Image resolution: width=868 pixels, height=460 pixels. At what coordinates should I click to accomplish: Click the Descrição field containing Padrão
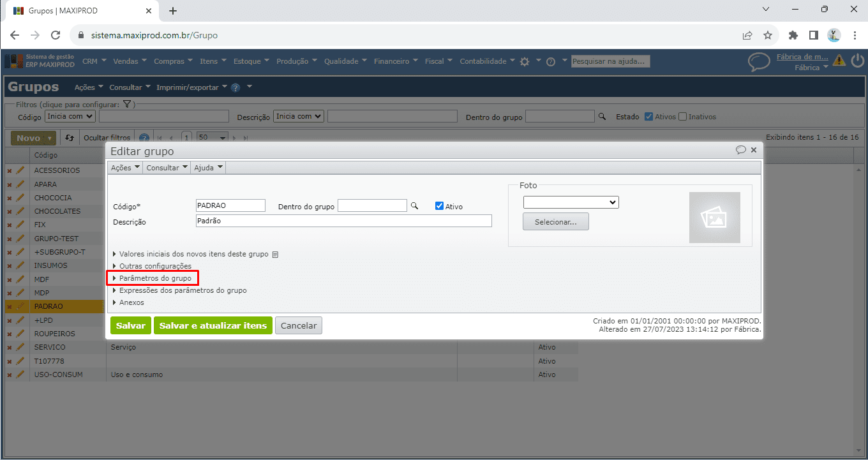(344, 221)
